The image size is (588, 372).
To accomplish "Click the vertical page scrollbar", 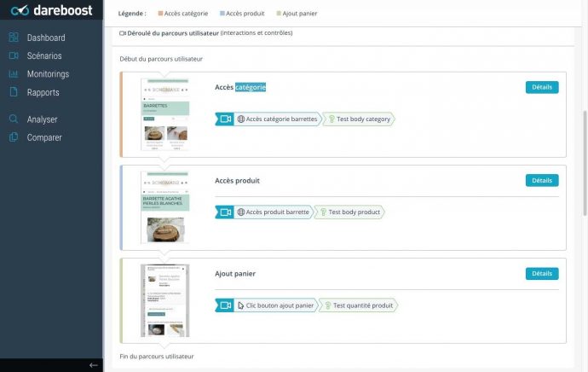I will 585,163.
